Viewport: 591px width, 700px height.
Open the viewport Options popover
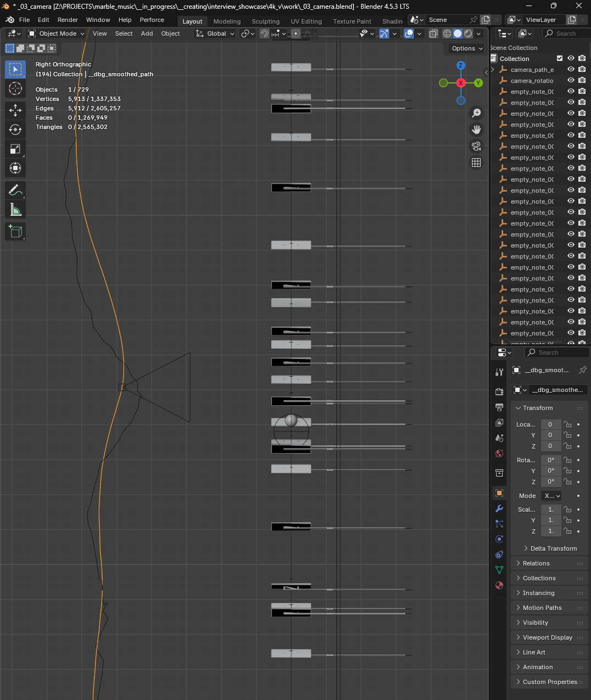pos(465,48)
